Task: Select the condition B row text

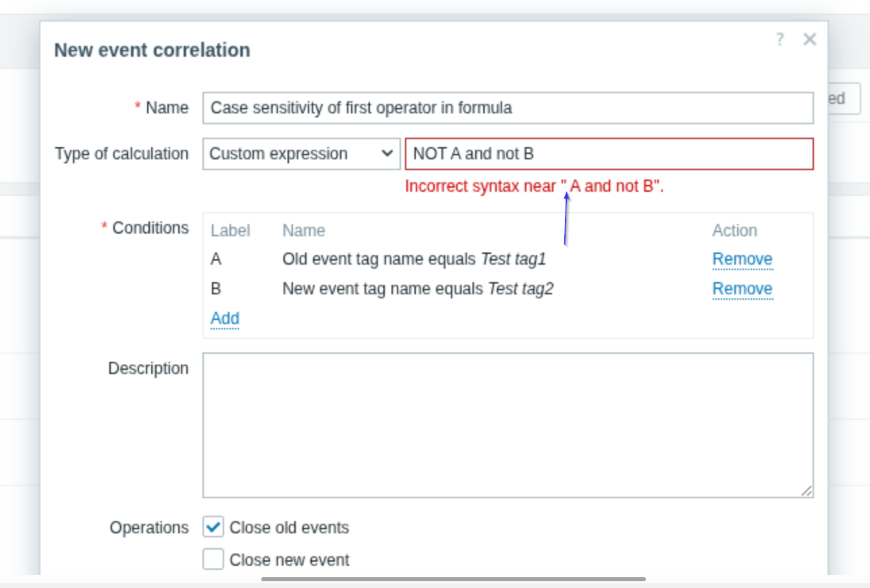Action: 418,289
